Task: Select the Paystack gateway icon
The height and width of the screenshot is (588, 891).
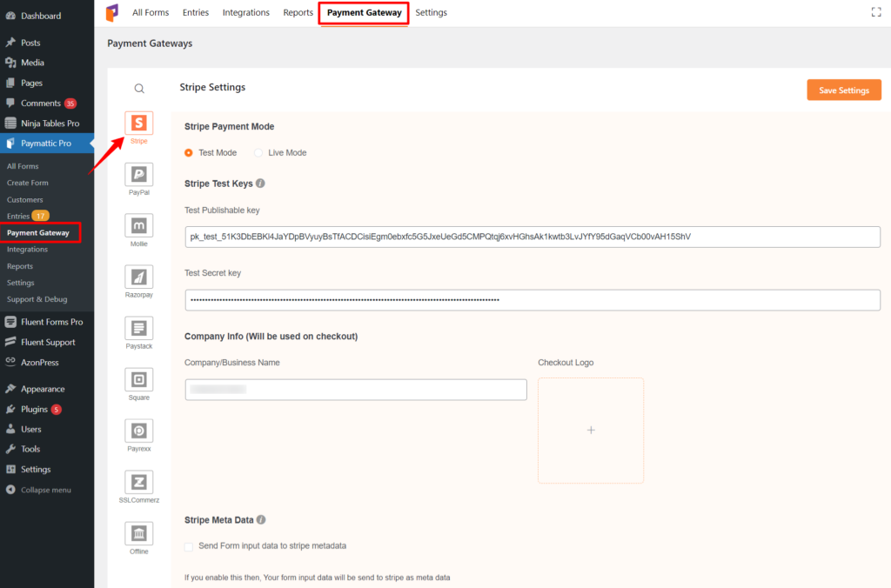Action: point(138,328)
